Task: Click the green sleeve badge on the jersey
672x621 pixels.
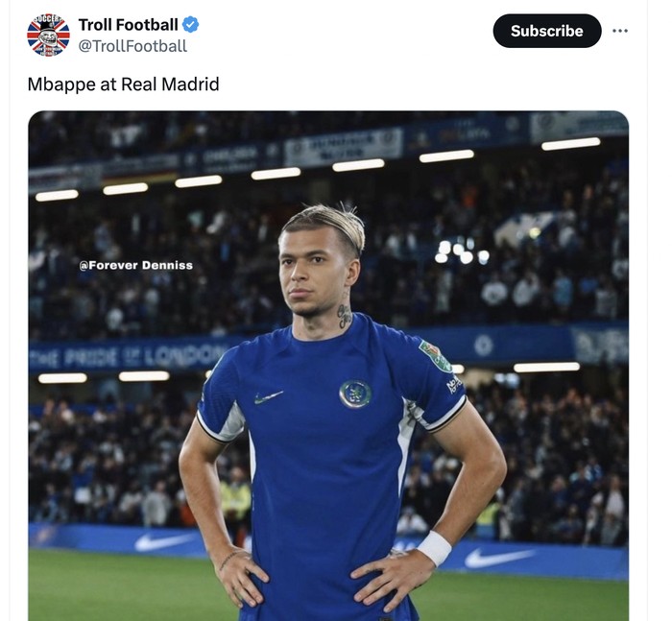Action: (435, 356)
